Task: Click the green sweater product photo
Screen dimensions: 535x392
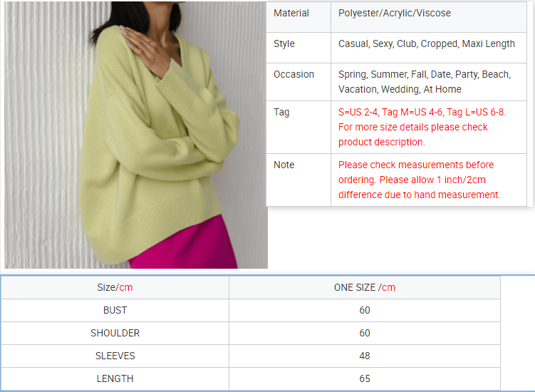Action: point(136,135)
